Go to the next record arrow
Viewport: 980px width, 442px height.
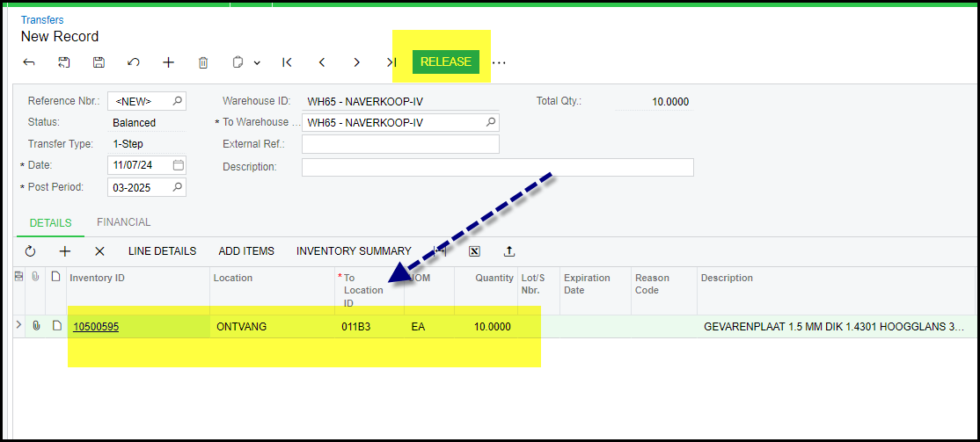[356, 62]
